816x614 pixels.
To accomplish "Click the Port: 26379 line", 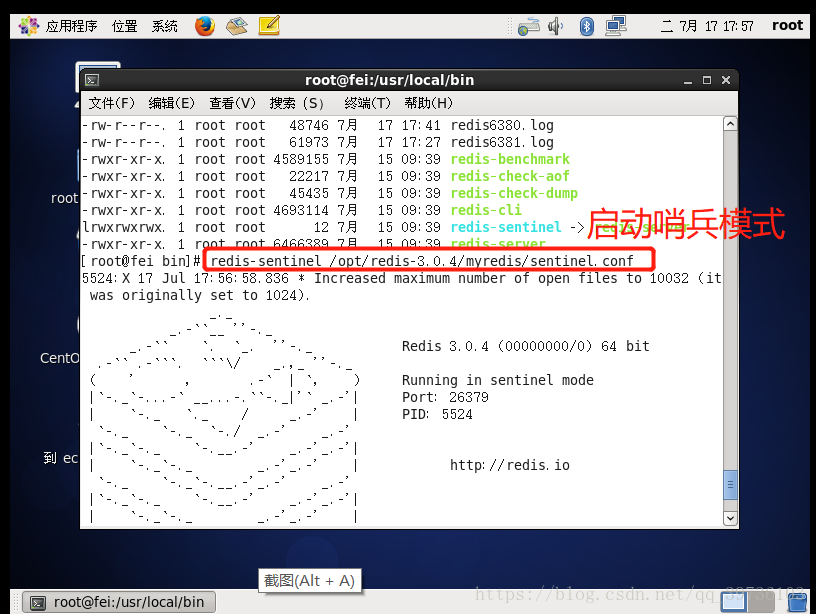I will click(445, 397).
